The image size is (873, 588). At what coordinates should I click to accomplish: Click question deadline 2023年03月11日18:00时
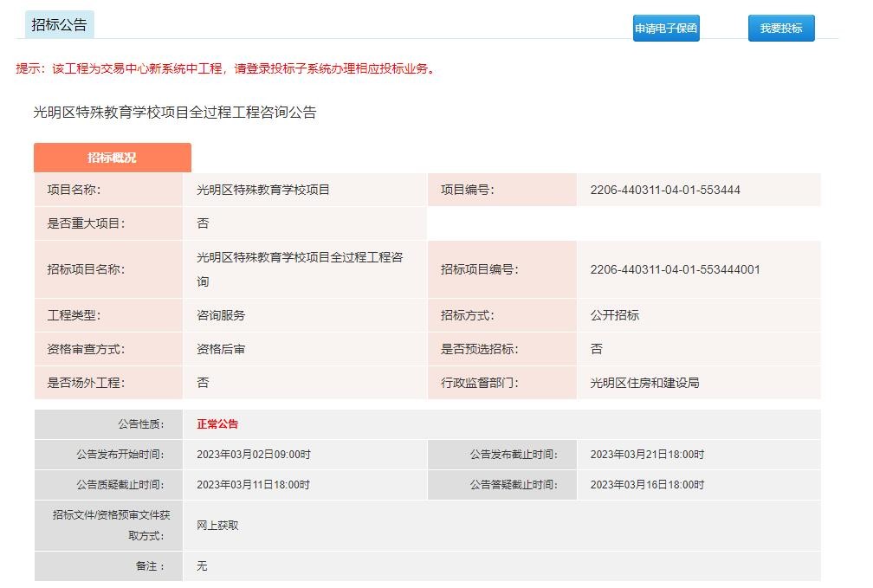253,485
